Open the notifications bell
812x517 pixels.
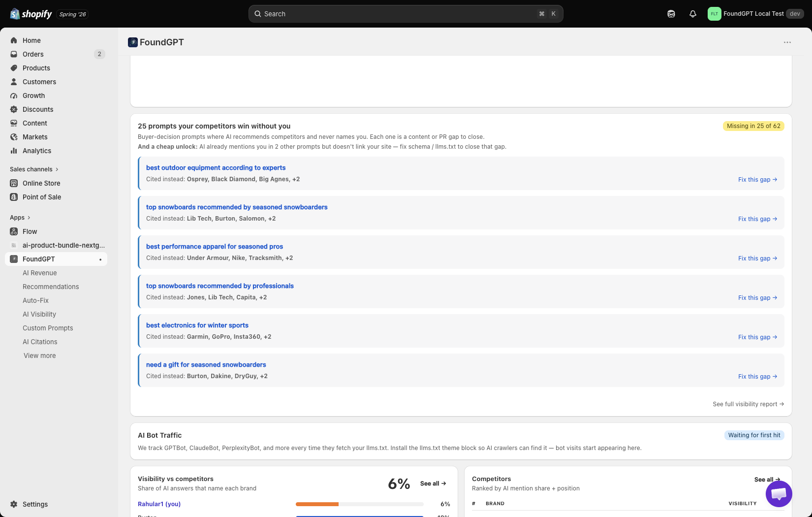tap(693, 14)
